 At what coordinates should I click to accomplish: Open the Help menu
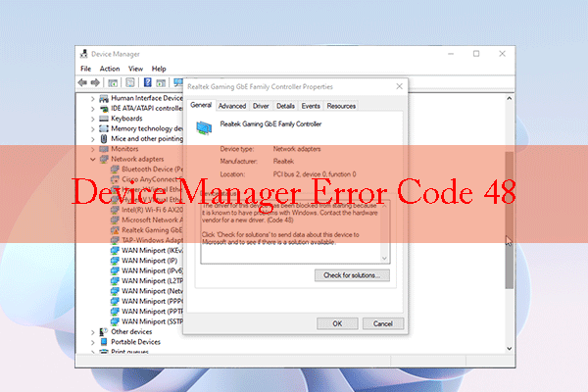(159, 69)
